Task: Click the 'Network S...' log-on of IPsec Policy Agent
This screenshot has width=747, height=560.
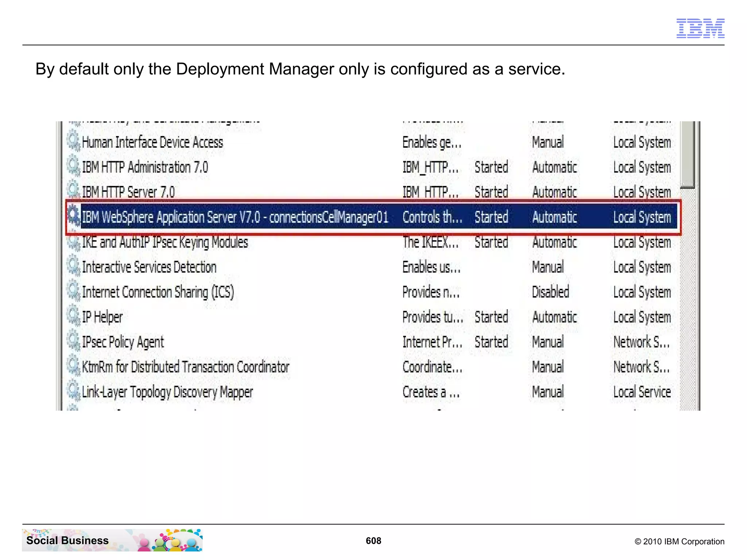Action: pyautogui.click(x=642, y=342)
